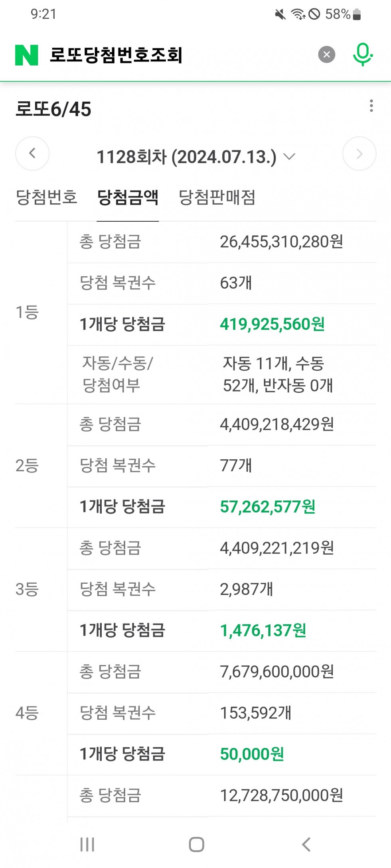Open Android recent apps button
The width and height of the screenshot is (391, 868).
point(87,844)
